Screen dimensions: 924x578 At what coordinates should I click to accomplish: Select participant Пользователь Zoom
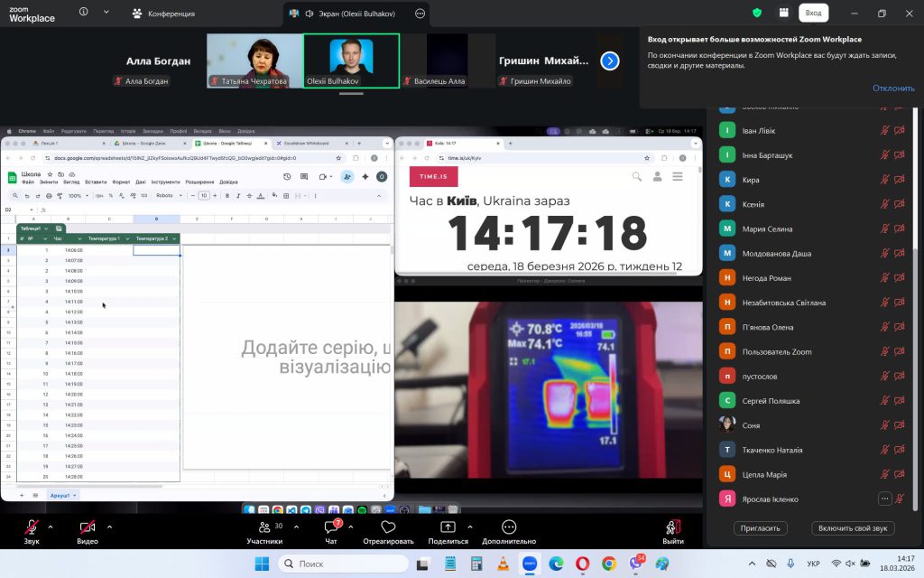point(812,351)
